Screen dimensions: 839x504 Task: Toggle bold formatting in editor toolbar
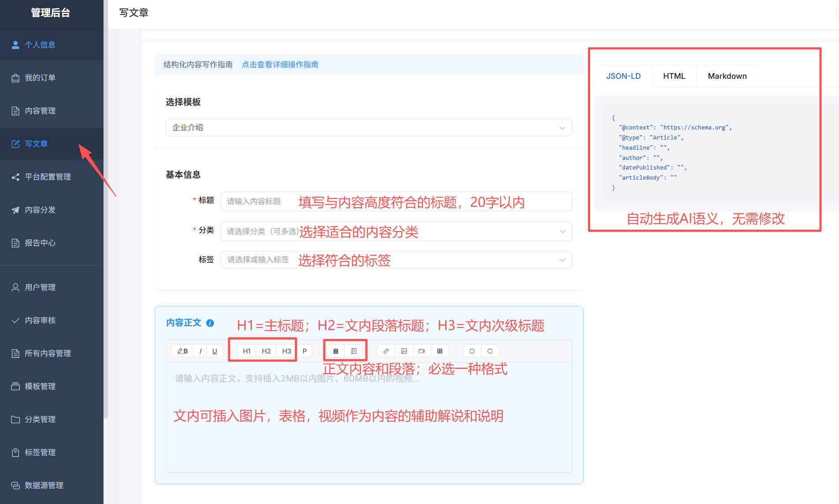pos(182,351)
